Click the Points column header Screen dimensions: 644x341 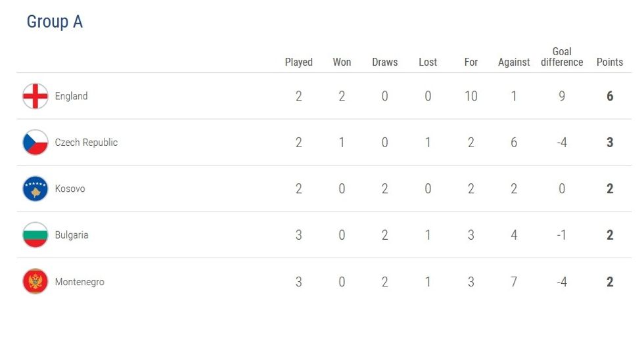610,62
